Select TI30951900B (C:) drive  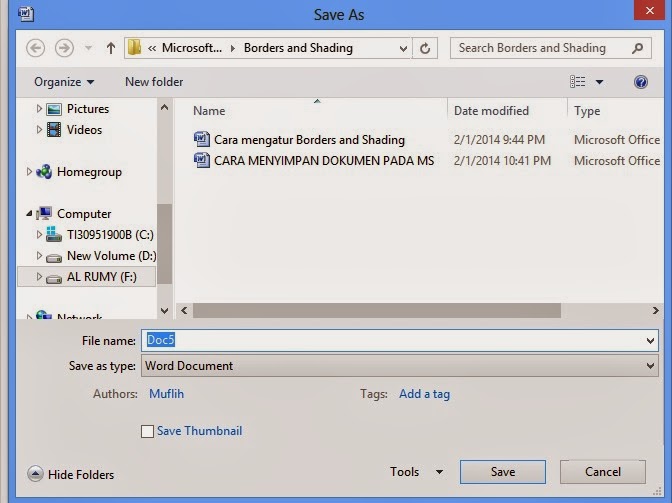point(110,235)
